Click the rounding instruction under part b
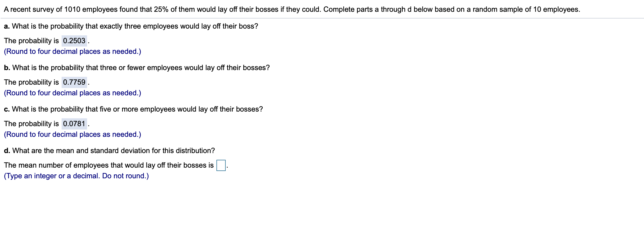 72,93
